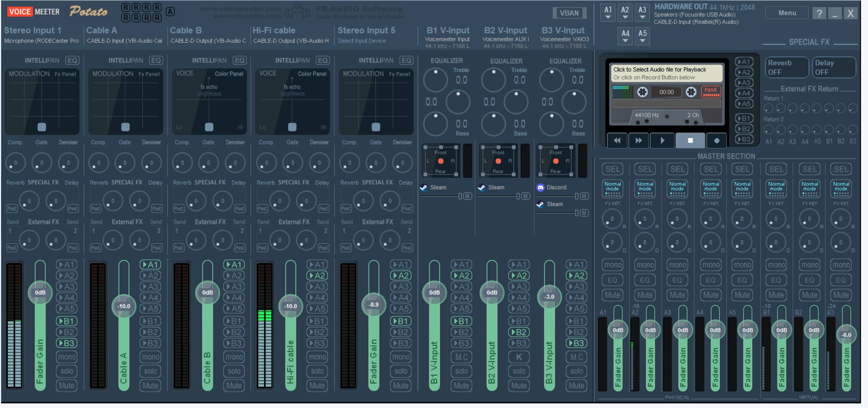The height and width of the screenshot is (408, 868).
Task: Click the Discord app icon on B3
Action: pyautogui.click(x=540, y=187)
